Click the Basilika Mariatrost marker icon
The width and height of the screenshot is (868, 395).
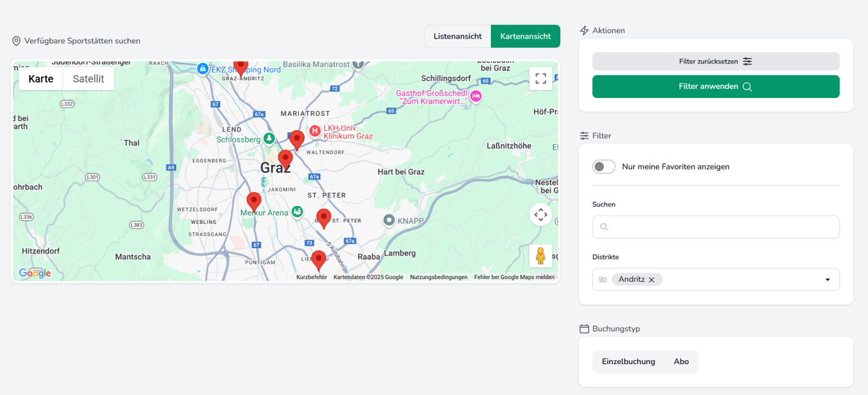[x=358, y=64]
